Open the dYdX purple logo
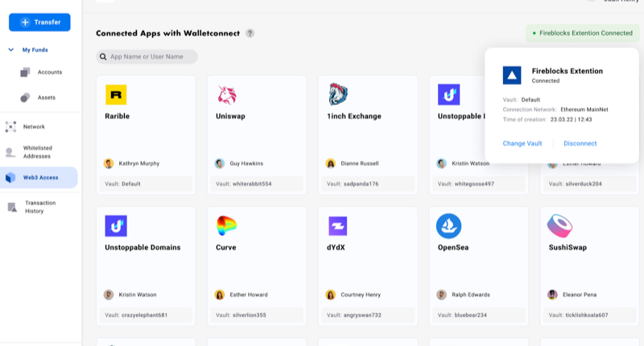This screenshot has width=644, height=346. (x=337, y=226)
